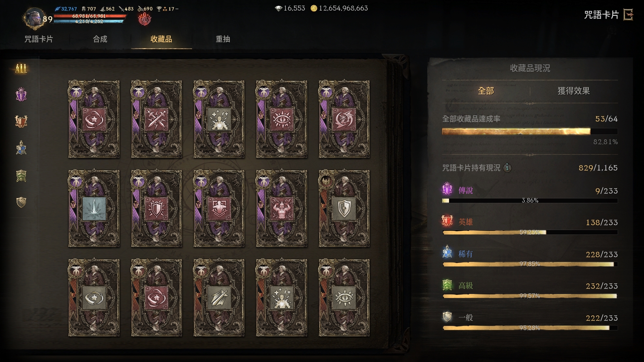
Task: Select the ALL rarity filter
Action: click(x=21, y=68)
